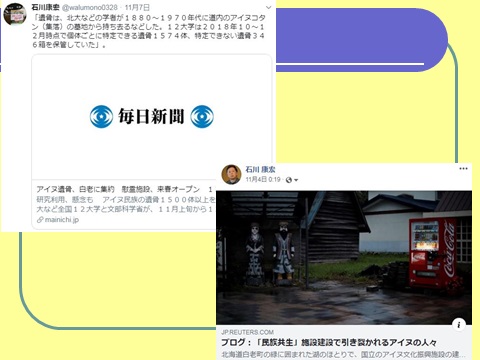Expand the audience selector arrow
Image resolution: width=480 pixels, height=360 pixels.
pos(296,180)
